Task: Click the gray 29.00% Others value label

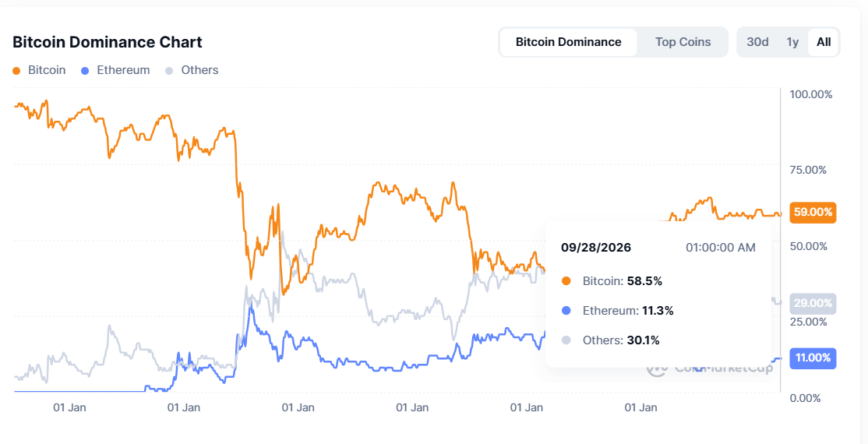Action: click(813, 303)
